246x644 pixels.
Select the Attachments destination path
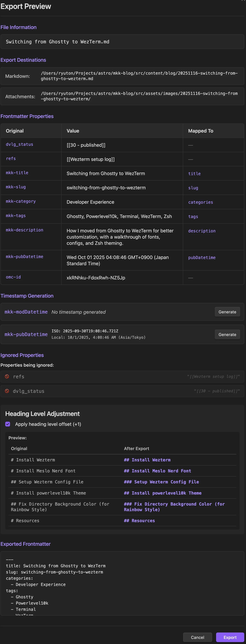point(139,96)
